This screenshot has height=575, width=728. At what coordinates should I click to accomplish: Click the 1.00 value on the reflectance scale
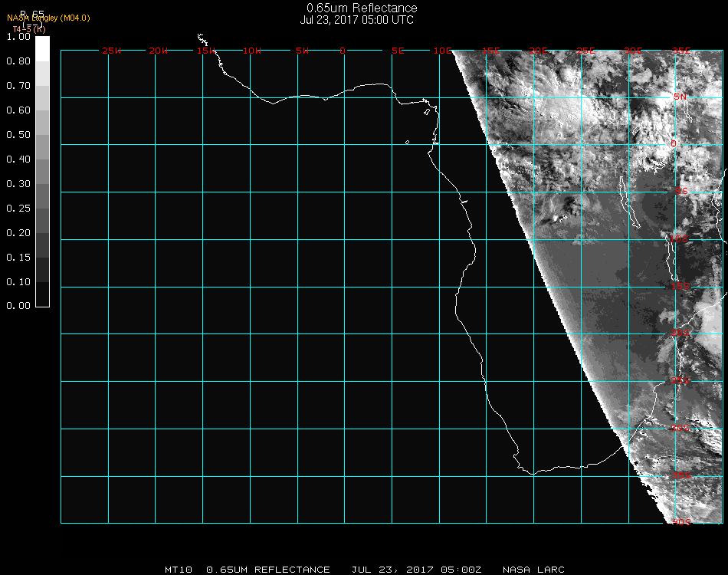(18, 37)
